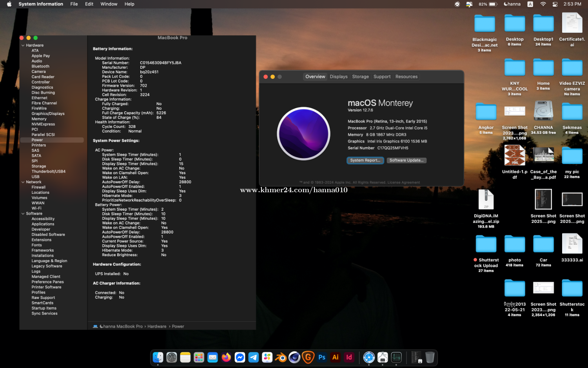Screen dimensions: 588x368
Task: Select Storage under Hardware in sidebar
Action: pyautogui.click(x=39, y=166)
